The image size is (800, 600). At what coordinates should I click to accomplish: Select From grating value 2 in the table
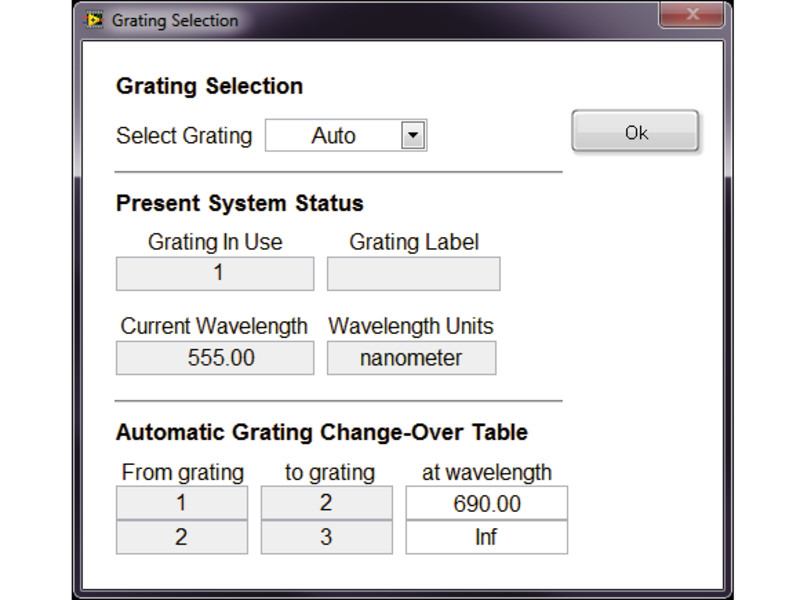(181, 538)
